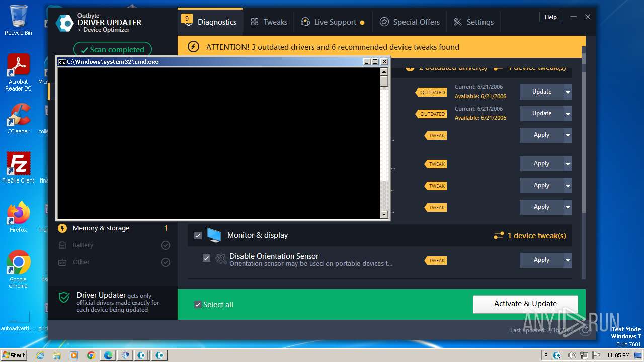Click the taskbar clock showing 11:05 PM
The height and width of the screenshot is (362, 644).
click(x=618, y=355)
